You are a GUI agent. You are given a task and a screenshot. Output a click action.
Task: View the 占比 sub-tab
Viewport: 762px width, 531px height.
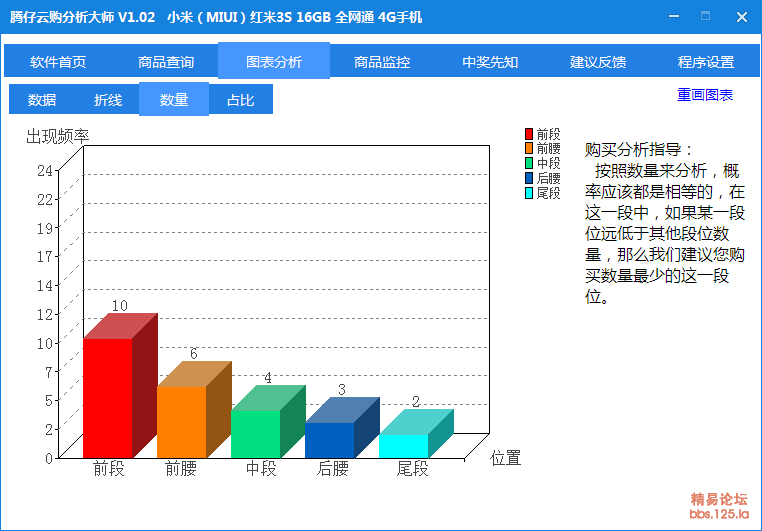(241, 100)
